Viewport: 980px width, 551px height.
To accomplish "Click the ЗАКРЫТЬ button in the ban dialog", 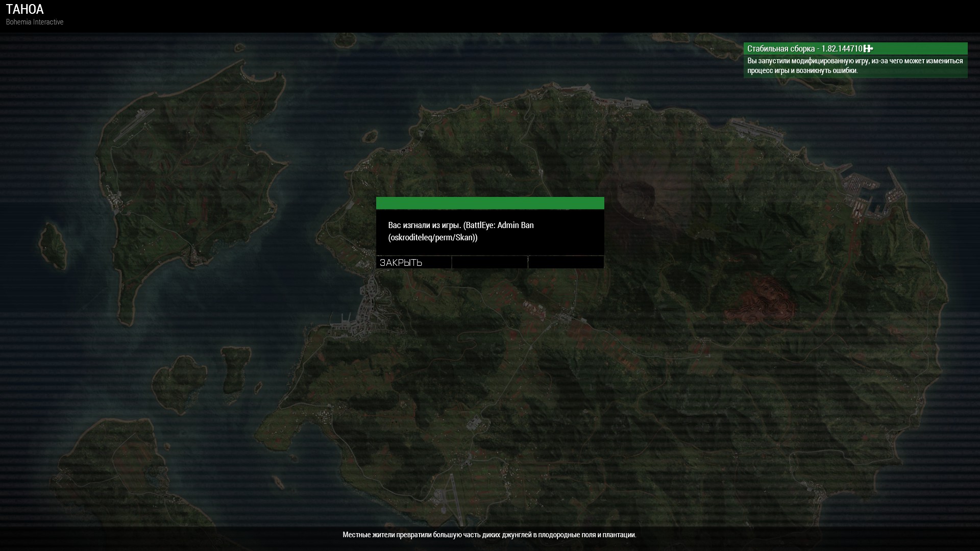I will [x=413, y=262].
